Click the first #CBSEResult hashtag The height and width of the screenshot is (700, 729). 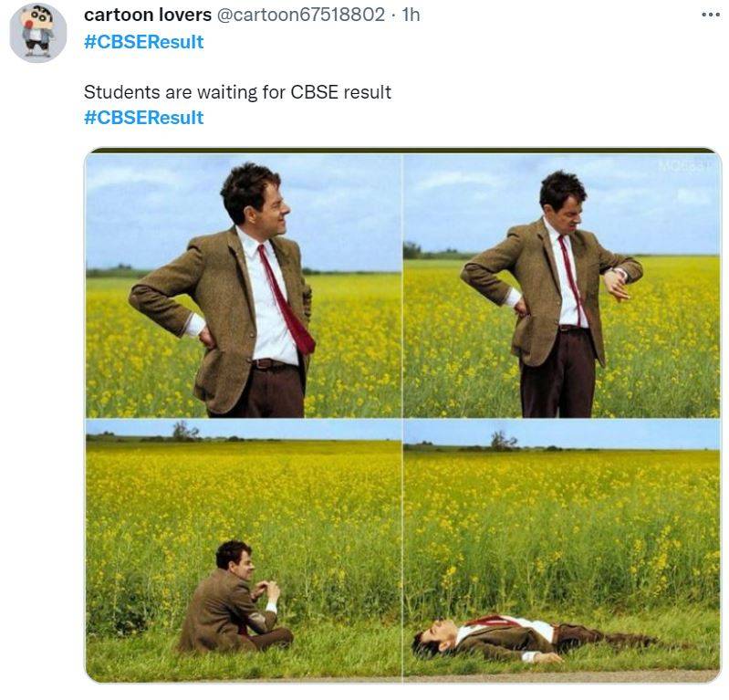[143, 42]
